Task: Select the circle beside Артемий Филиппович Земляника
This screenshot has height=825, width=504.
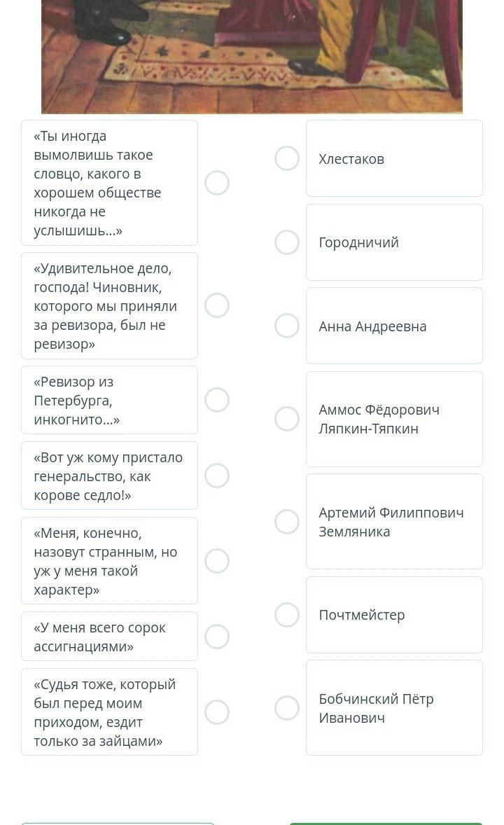Action: [287, 522]
